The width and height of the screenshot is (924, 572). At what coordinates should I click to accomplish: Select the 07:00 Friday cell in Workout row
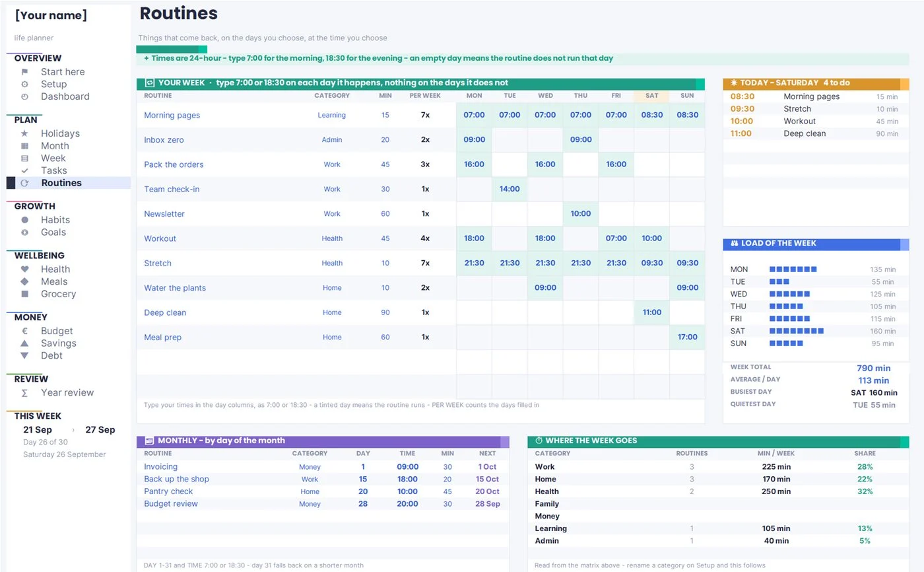[x=616, y=238]
